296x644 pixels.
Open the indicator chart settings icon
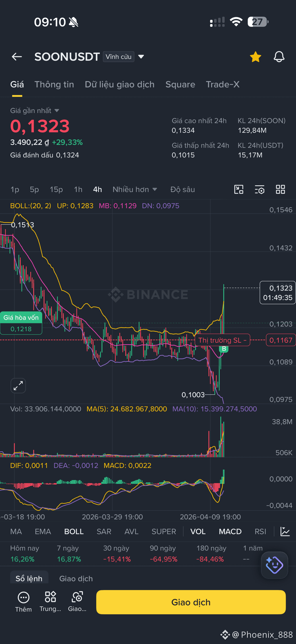pos(285,532)
